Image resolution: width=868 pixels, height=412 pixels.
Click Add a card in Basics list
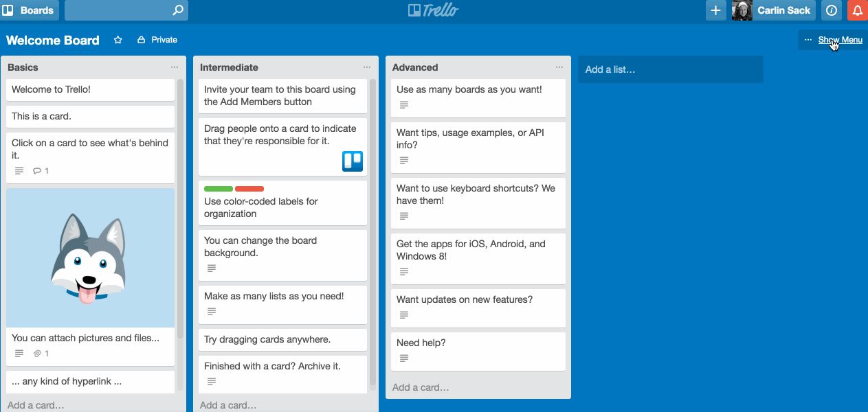tap(36, 405)
